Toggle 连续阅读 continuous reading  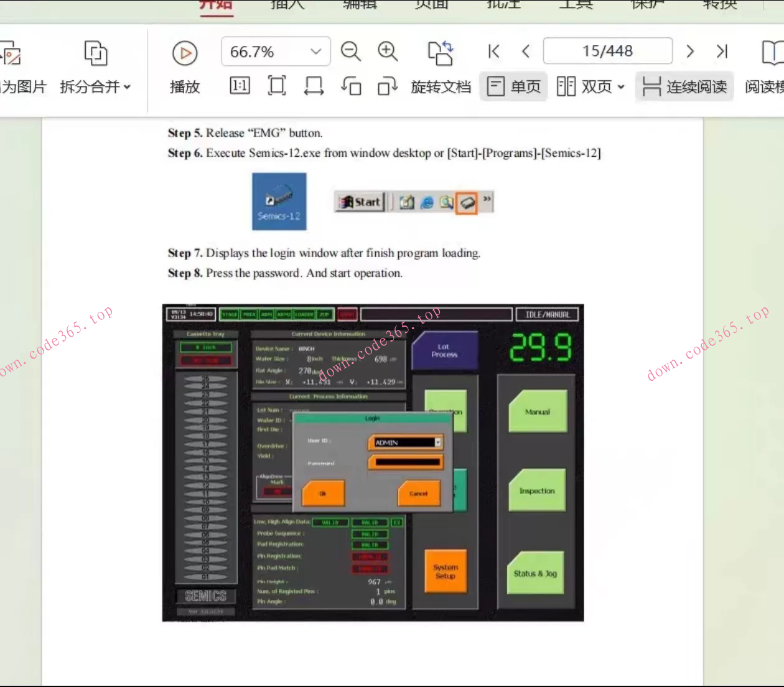684,86
